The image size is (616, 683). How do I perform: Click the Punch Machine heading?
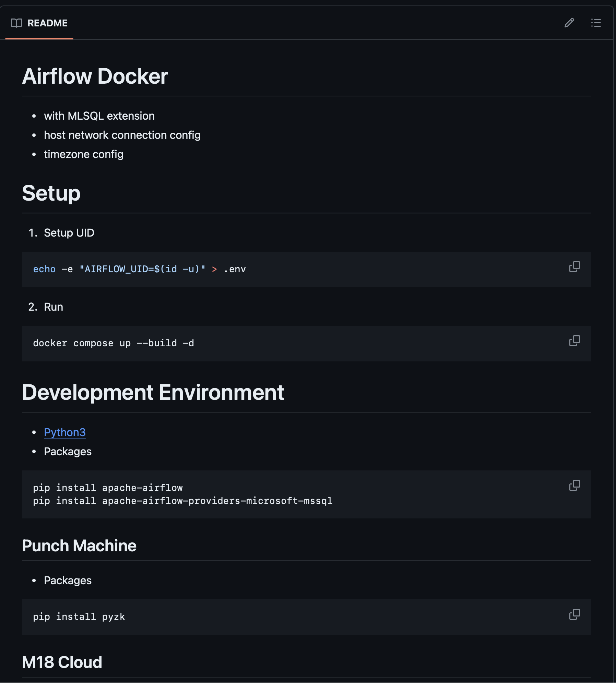79,546
